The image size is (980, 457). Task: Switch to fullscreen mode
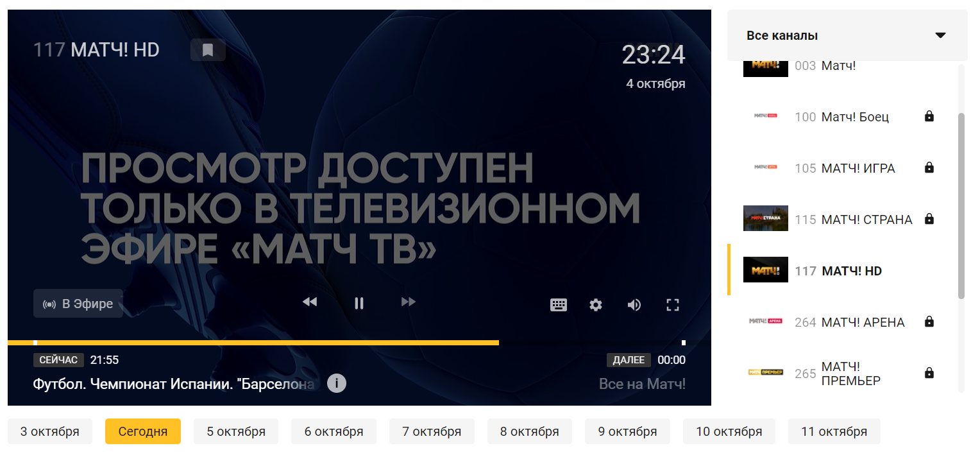tap(673, 305)
